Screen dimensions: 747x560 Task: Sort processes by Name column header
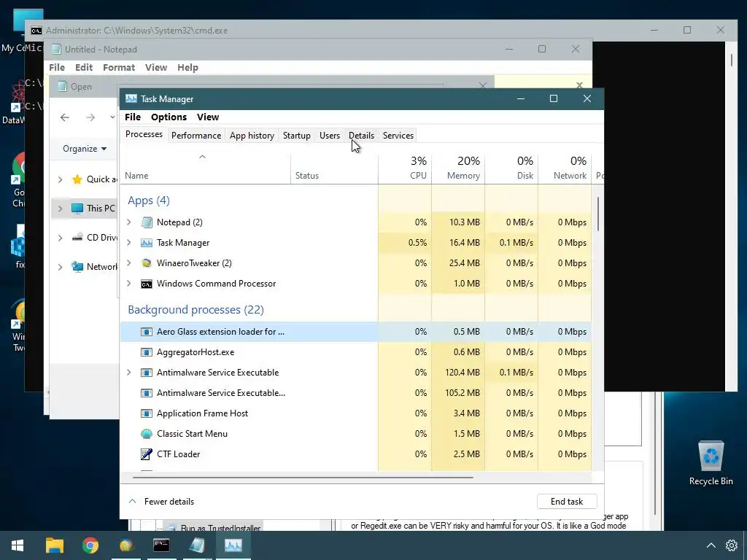click(x=205, y=168)
